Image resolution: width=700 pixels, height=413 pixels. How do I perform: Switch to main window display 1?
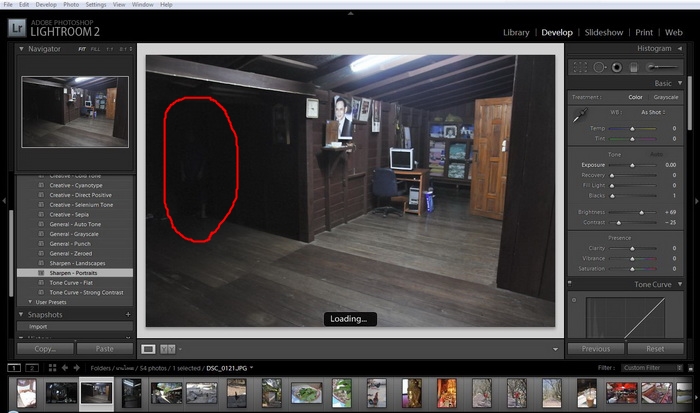coord(14,367)
